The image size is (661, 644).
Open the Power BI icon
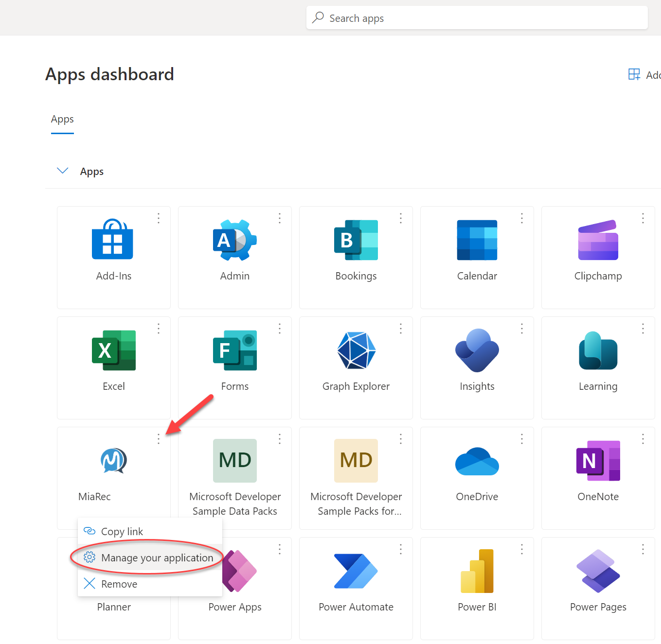click(x=477, y=571)
